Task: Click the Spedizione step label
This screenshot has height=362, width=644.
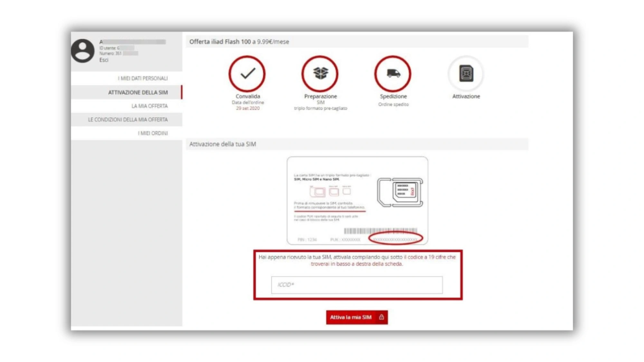Action: tap(393, 96)
